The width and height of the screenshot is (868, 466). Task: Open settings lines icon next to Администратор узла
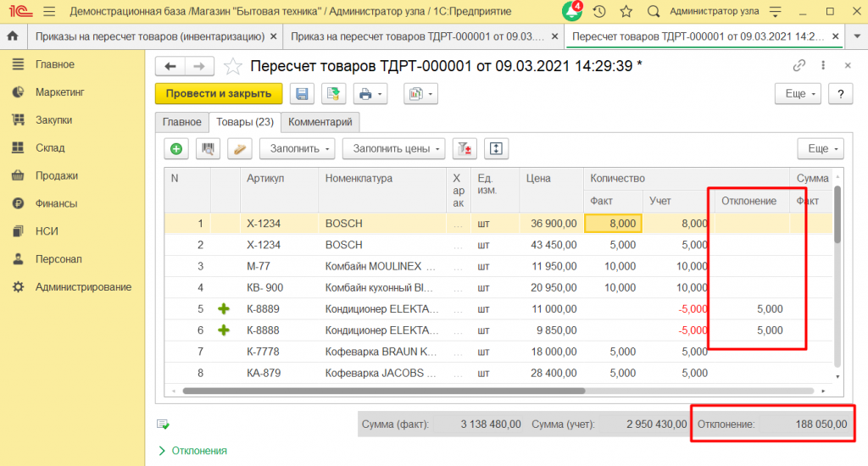point(776,11)
